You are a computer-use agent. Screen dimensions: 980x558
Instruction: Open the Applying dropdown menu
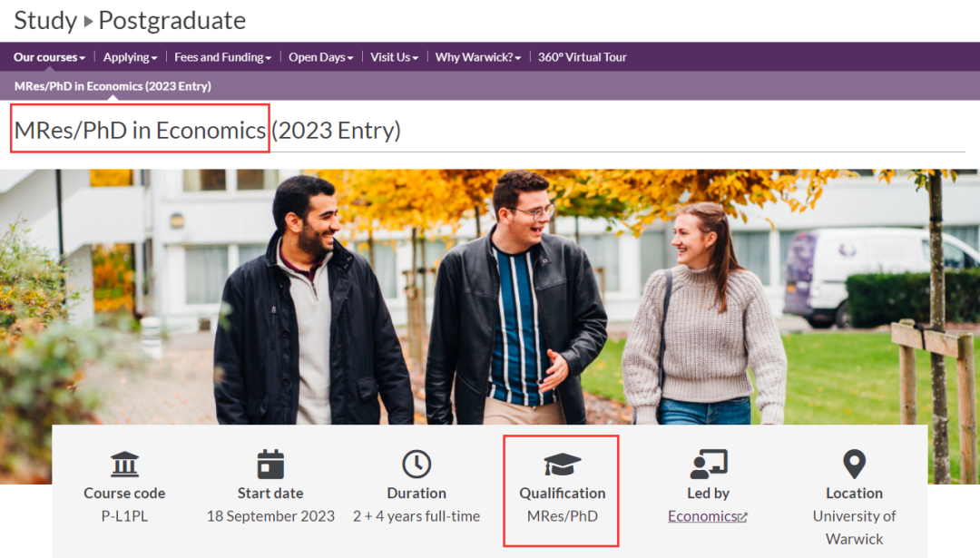click(130, 57)
